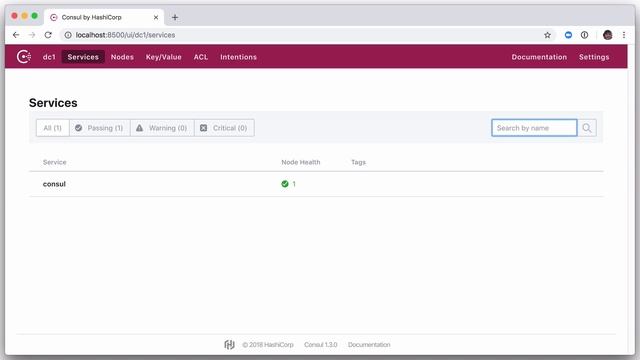Filter services by Passing (1)
This screenshot has width=640, height=360.
[x=100, y=128]
